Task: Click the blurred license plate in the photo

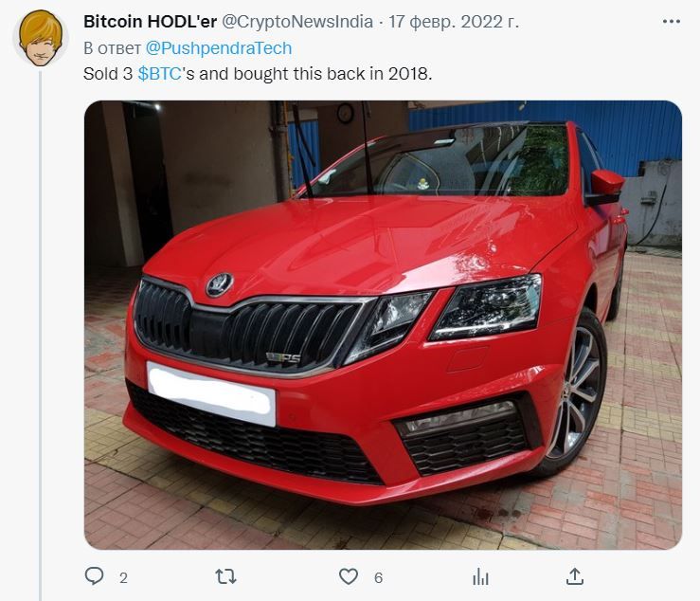Action: point(211,394)
